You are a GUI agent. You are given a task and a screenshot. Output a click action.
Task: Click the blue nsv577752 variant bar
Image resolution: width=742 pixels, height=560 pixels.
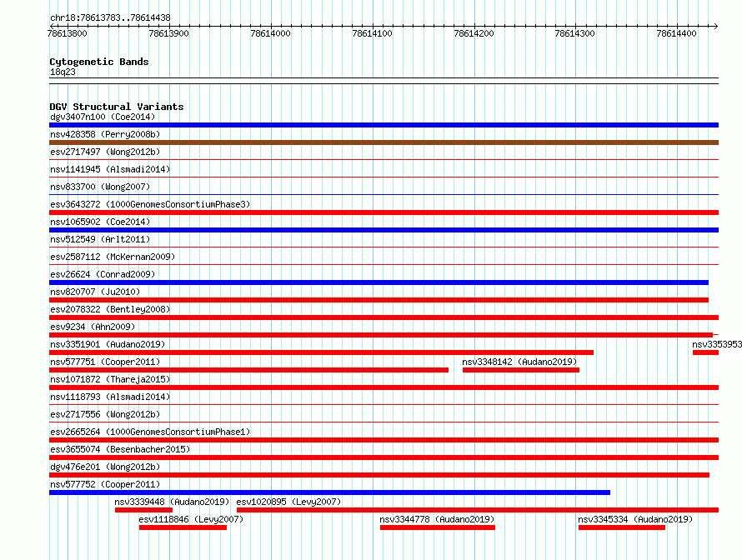coord(330,492)
